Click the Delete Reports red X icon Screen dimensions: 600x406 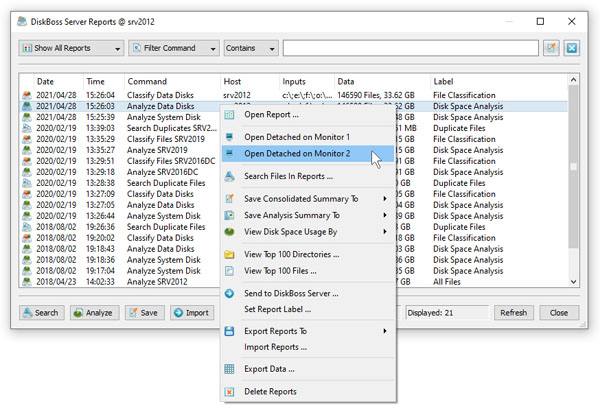(x=229, y=392)
